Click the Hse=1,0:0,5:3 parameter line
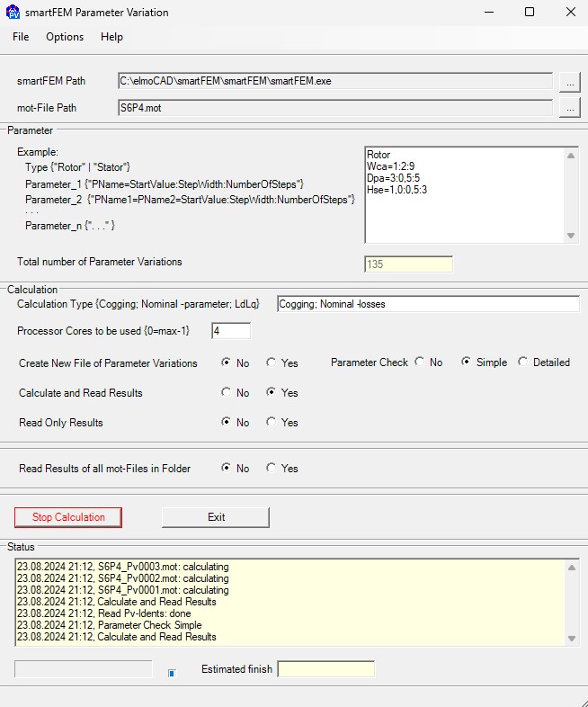Image resolution: width=588 pixels, height=707 pixels. (x=397, y=190)
